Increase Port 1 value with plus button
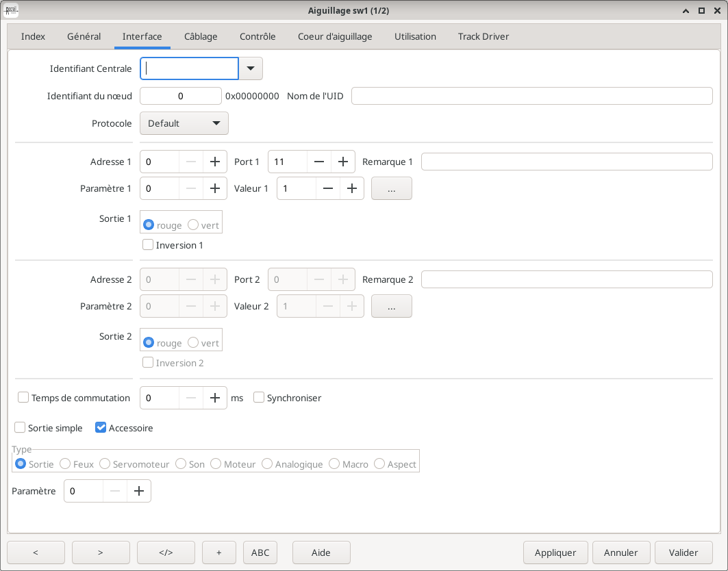 click(x=343, y=162)
